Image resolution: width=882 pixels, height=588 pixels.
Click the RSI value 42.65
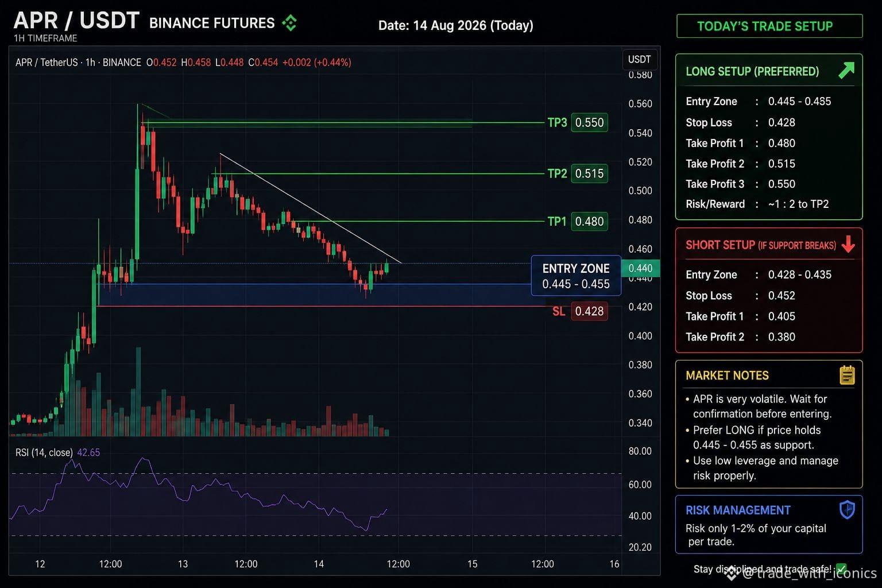(x=88, y=452)
